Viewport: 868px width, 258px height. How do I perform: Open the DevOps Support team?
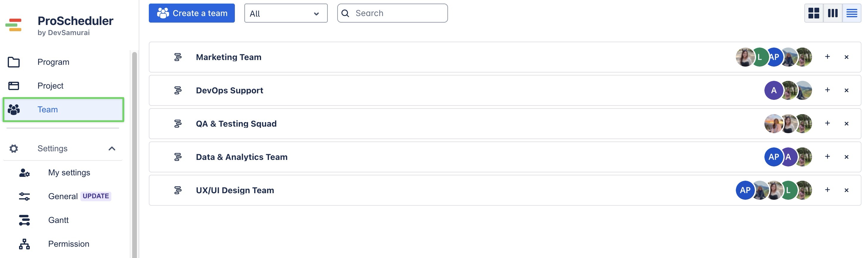[229, 90]
